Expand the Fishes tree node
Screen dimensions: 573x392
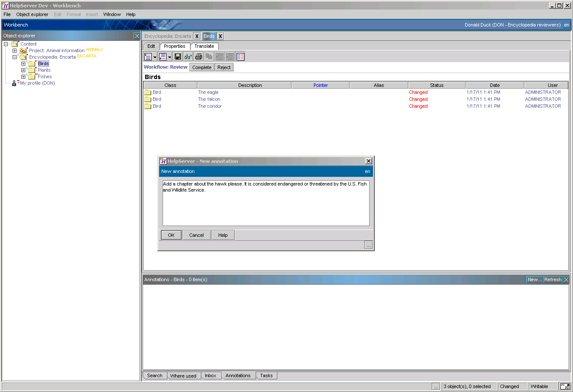(x=23, y=76)
